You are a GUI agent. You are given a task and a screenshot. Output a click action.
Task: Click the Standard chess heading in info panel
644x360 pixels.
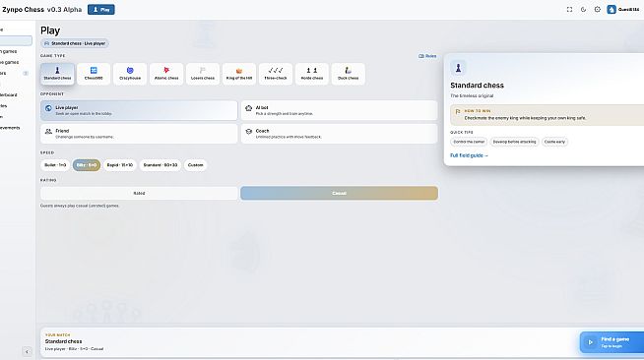(x=477, y=86)
